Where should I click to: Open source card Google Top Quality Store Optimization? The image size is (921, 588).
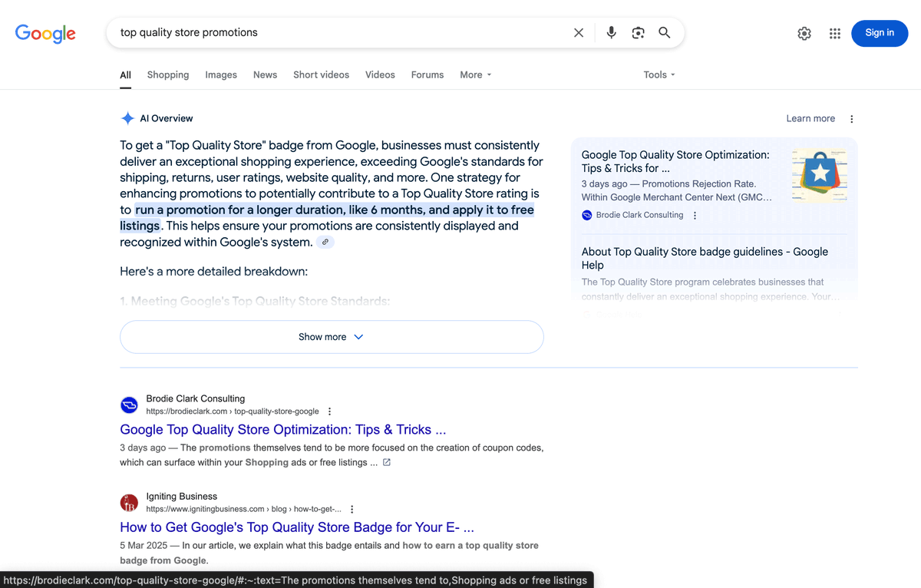click(x=675, y=161)
